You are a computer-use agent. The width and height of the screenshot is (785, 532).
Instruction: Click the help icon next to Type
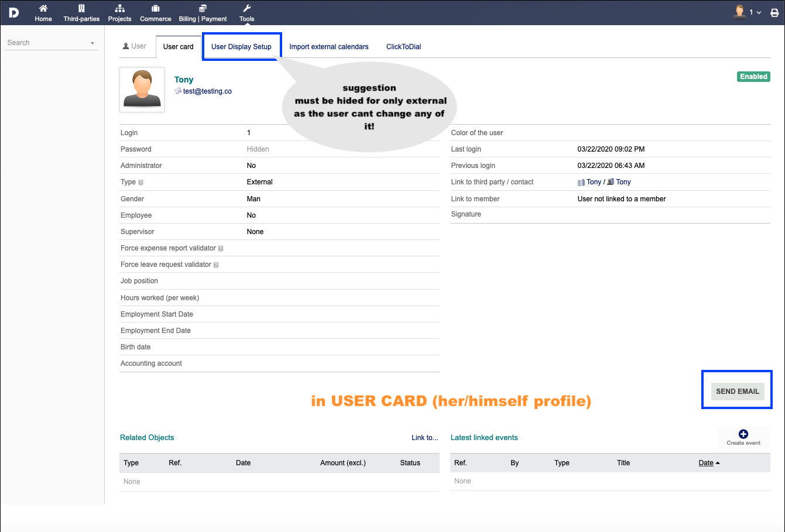[141, 183]
